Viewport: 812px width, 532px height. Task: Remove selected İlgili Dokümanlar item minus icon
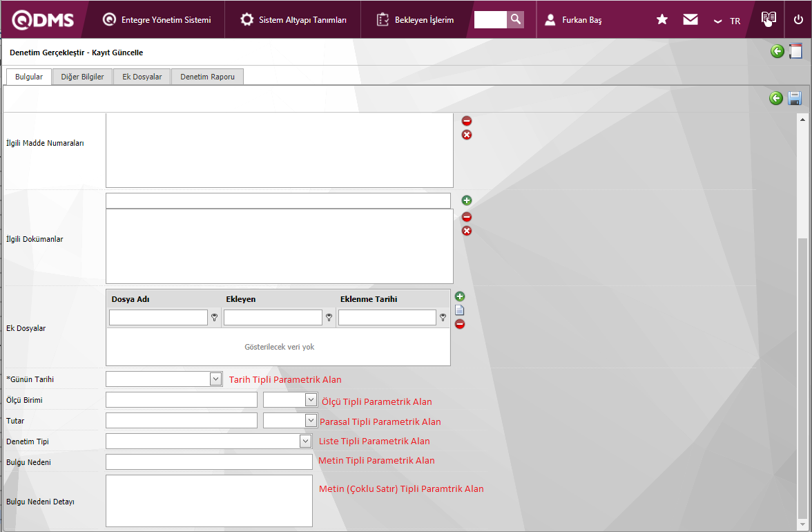[467, 216]
